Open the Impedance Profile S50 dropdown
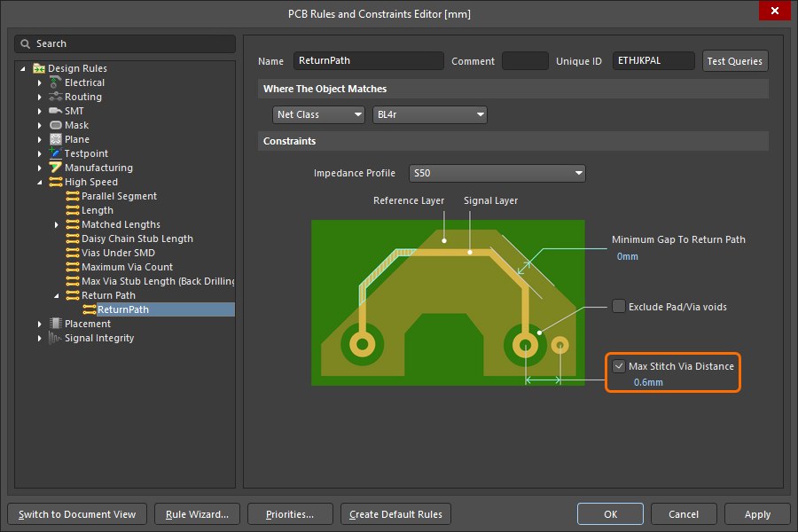798x532 pixels. (x=497, y=173)
